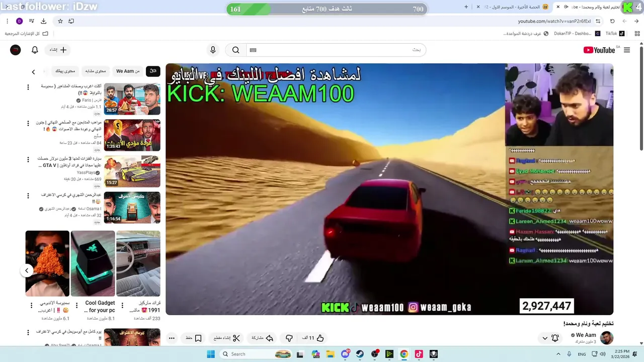
Task: Go to YouTube home via the logo
Action: [x=599, y=50]
